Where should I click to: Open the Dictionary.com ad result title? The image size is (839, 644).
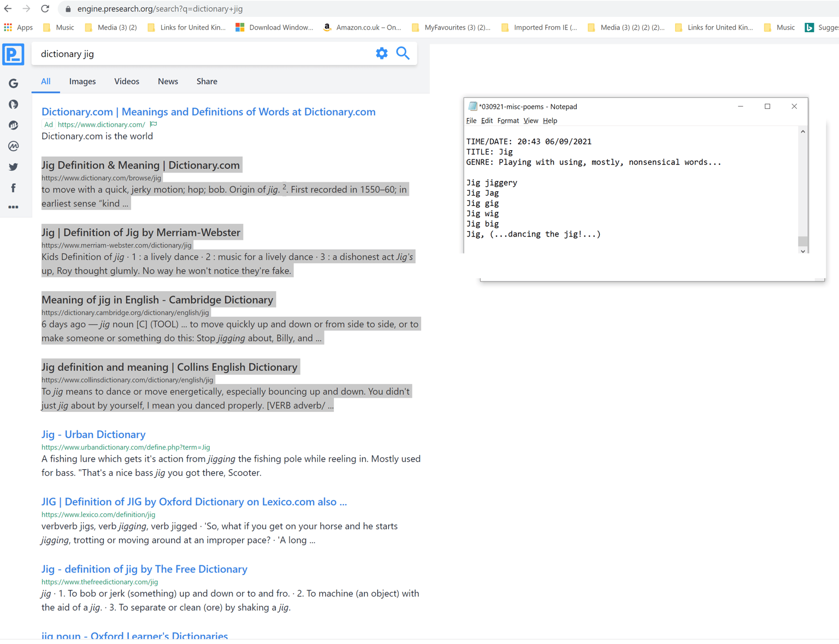[x=209, y=111]
